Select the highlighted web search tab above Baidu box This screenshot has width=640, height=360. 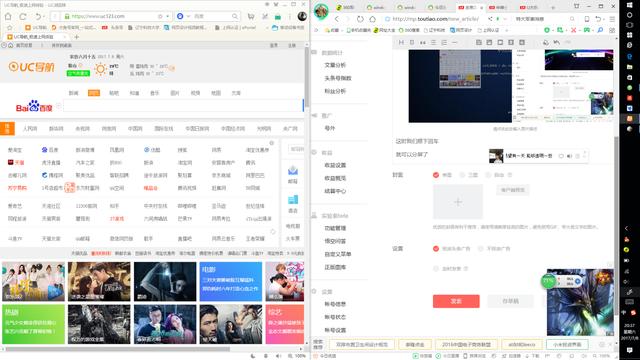click(x=94, y=93)
